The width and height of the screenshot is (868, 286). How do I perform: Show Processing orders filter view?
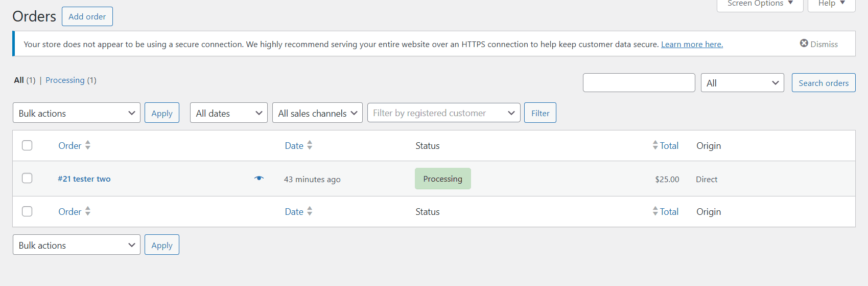coord(65,80)
